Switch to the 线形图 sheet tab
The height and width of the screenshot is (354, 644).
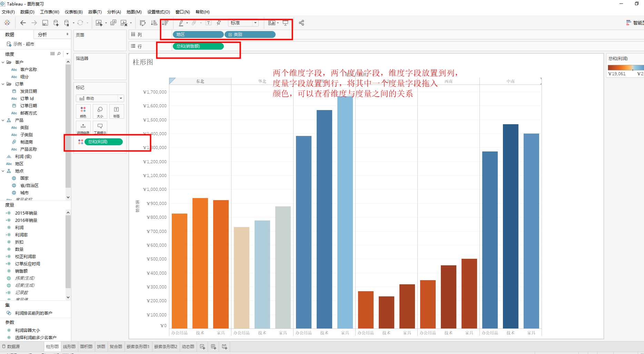pyautogui.click(x=69, y=347)
